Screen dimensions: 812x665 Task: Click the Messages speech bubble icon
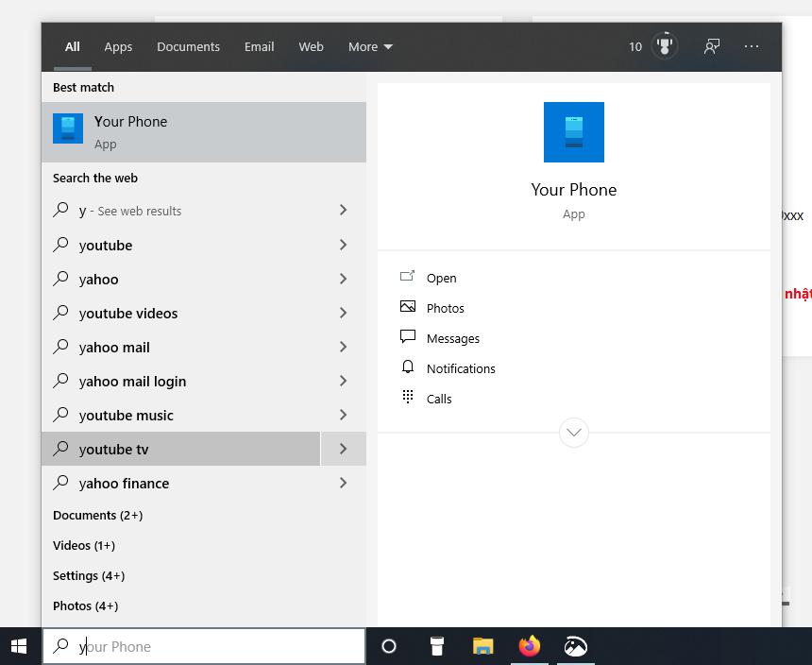click(408, 336)
